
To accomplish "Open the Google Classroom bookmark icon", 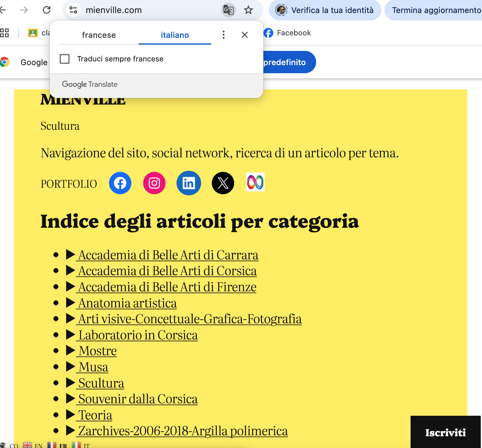I will click(33, 33).
